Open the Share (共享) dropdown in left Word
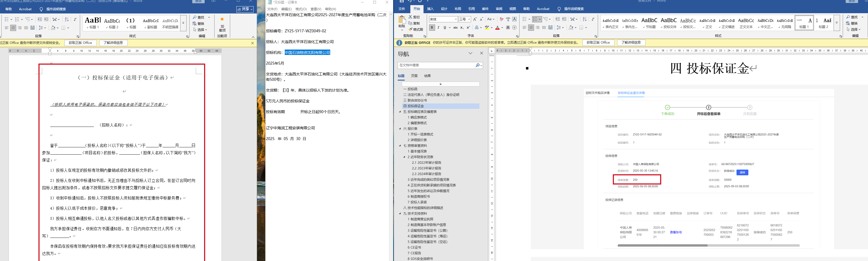Viewport: 868px width, 261px height. 245,9
